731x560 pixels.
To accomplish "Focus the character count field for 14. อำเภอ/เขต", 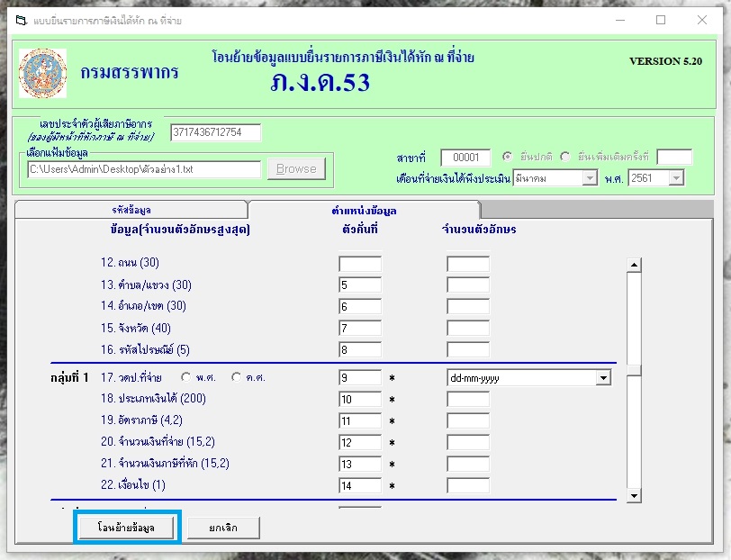I will tap(468, 306).
